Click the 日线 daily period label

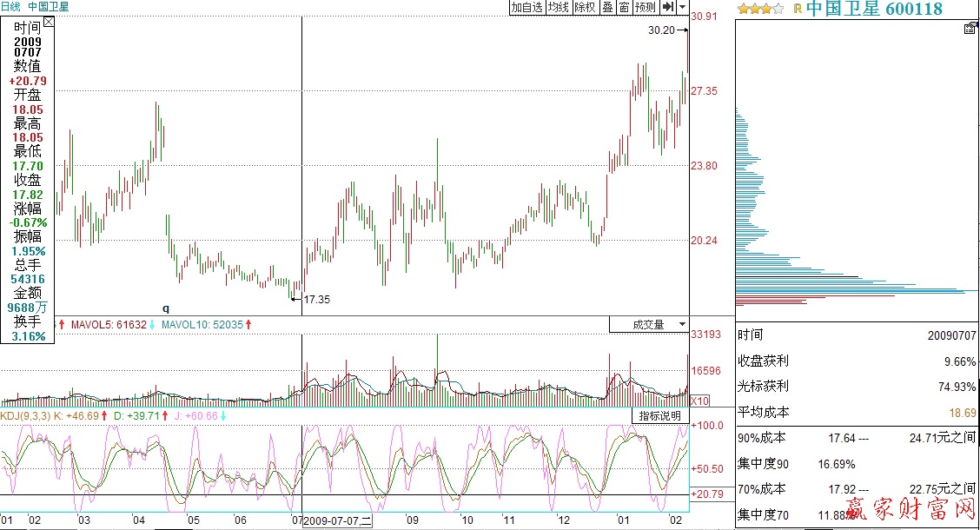coord(10,6)
